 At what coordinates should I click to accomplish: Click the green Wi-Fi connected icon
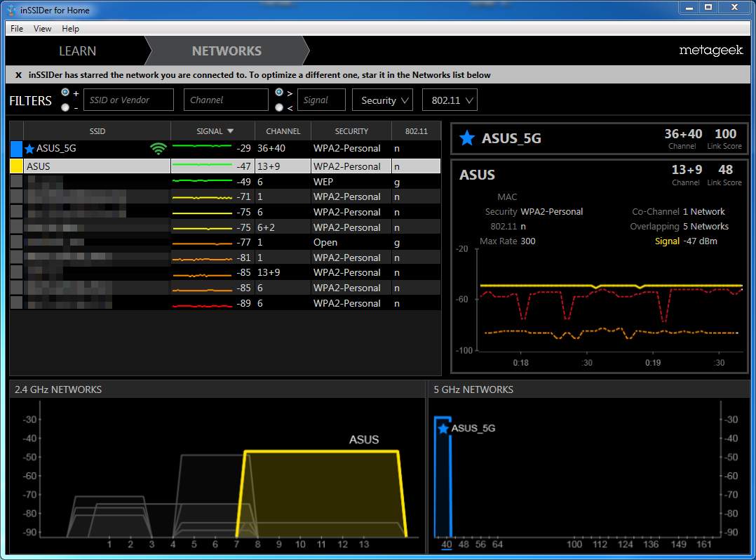[x=158, y=149]
